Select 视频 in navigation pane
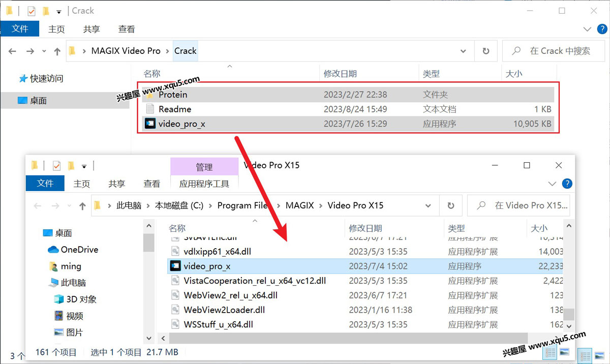 click(x=68, y=316)
